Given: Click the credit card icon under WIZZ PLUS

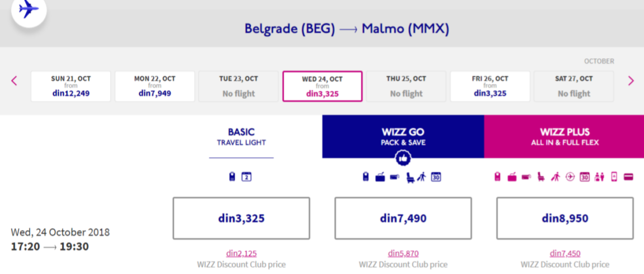Looking at the screenshot, I should 628,177.
